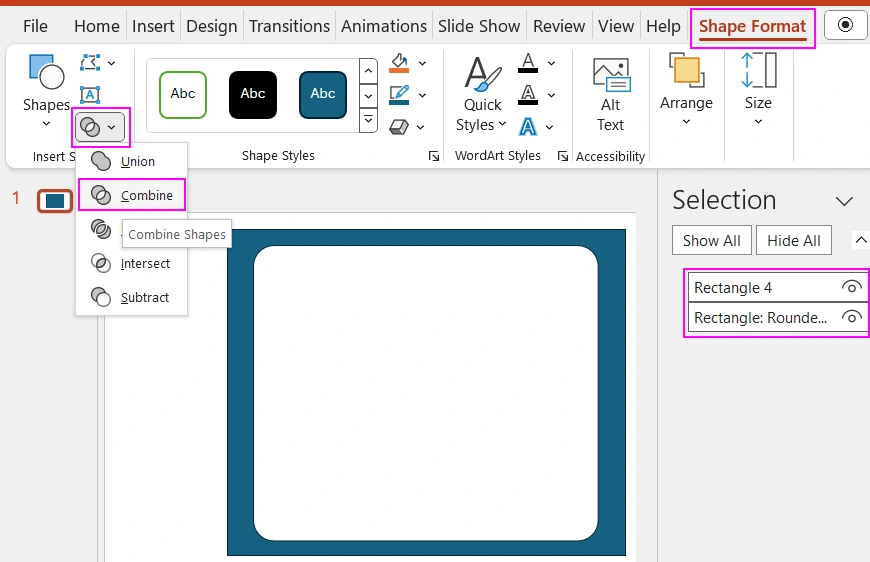Open the Text Fill dropdown arrow

click(551, 63)
